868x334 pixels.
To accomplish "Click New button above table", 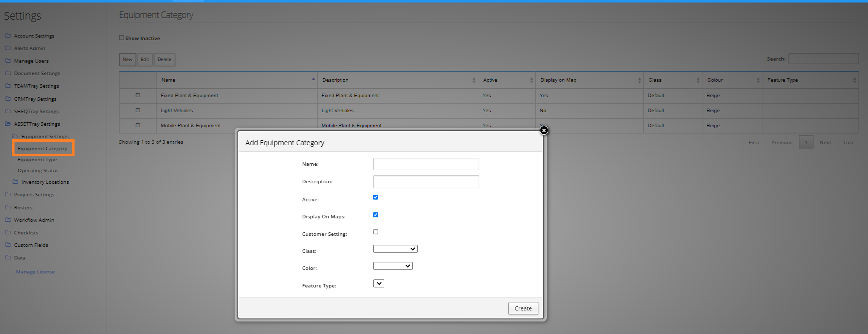I will 128,60.
